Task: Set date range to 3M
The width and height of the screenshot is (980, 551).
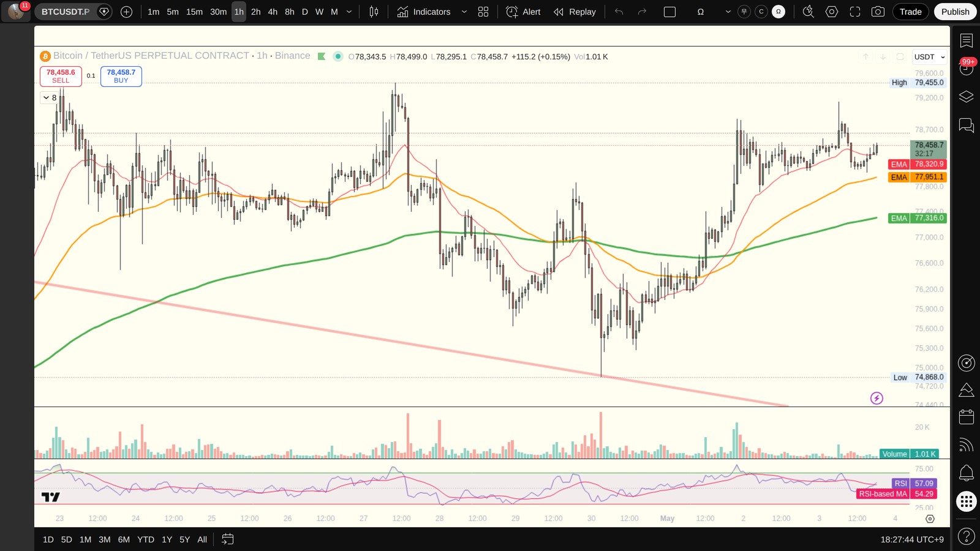Action: point(105,539)
